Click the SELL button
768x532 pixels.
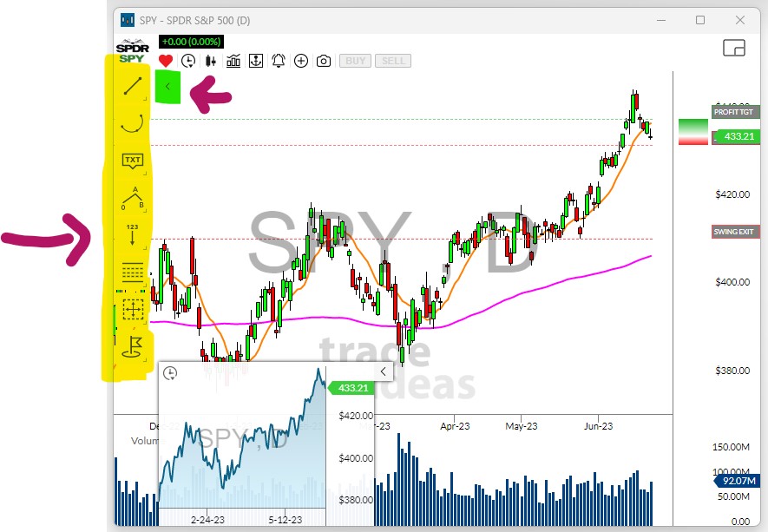point(393,61)
